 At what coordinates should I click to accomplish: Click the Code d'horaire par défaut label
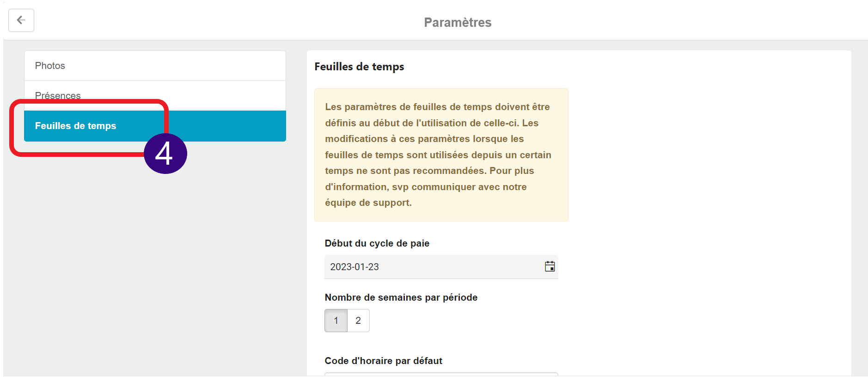point(384,361)
